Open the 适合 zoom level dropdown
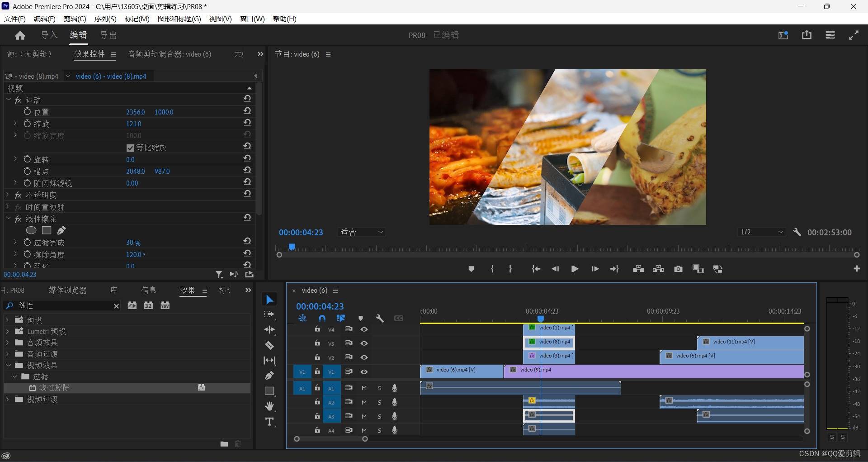868x462 pixels. pyautogui.click(x=362, y=233)
